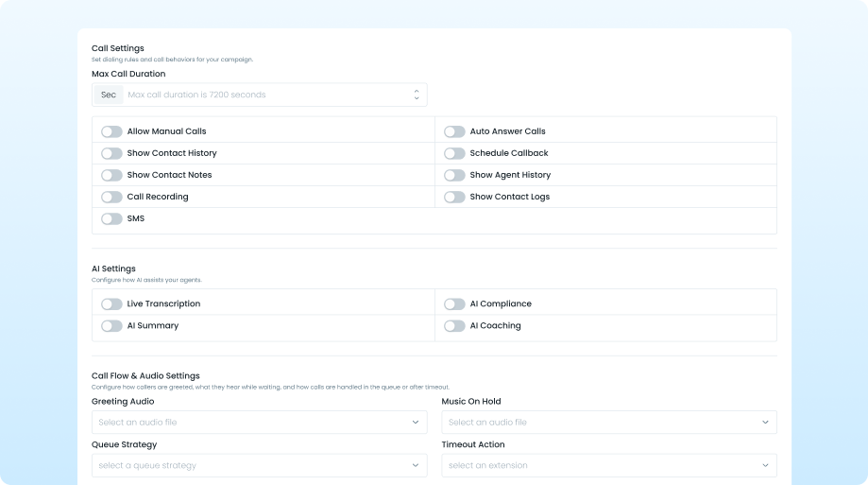Enable AI Compliance switch
The image size is (868, 485).
[454, 304]
